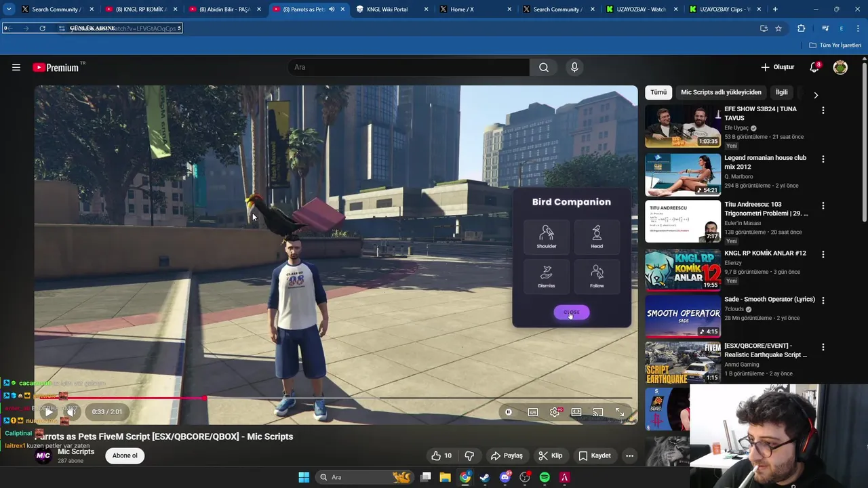The width and height of the screenshot is (868, 488).
Task: Subscribe with Abone ol button
Action: [x=125, y=455]
